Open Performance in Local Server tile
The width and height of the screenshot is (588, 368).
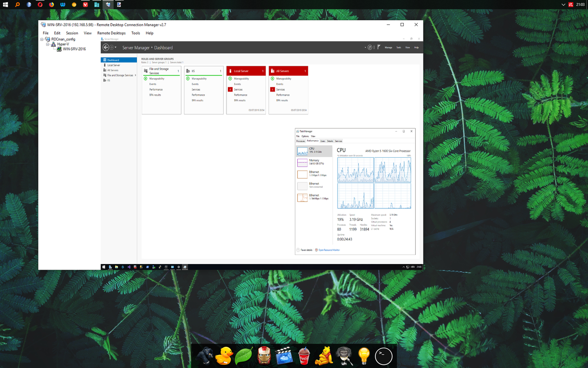tap(241, 95)
